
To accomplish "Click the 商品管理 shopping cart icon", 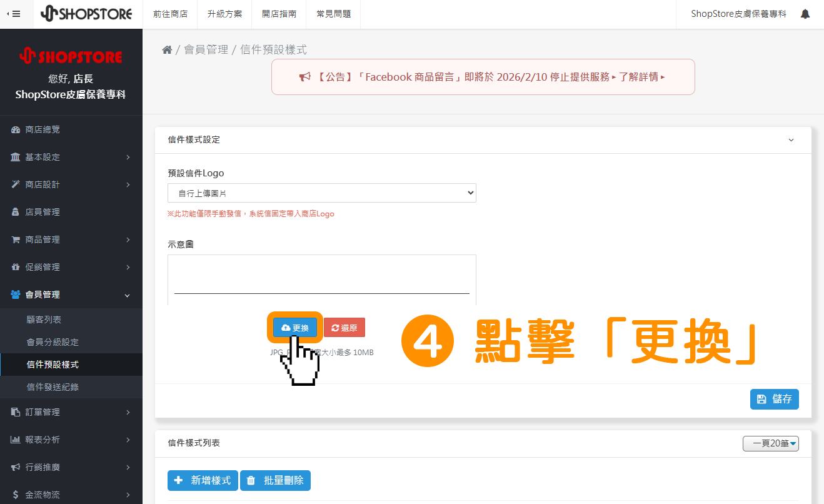I will coord(16,239).
